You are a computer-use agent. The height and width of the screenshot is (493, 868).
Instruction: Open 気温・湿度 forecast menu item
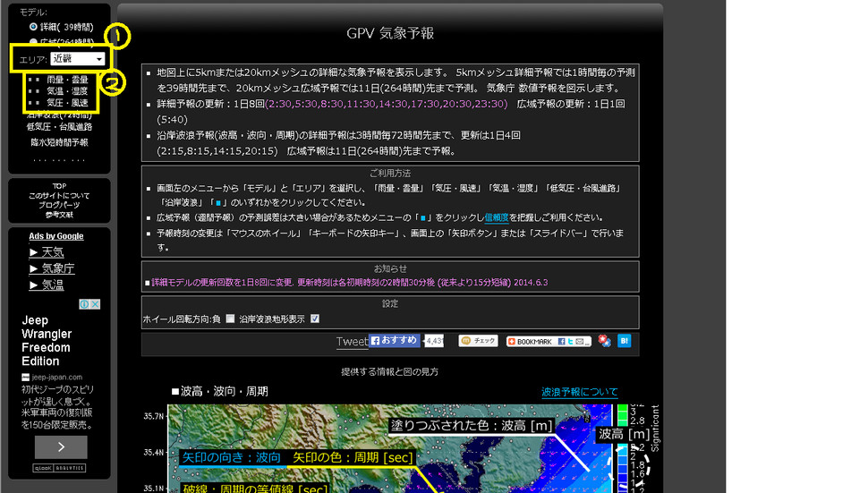coord(67,91)
